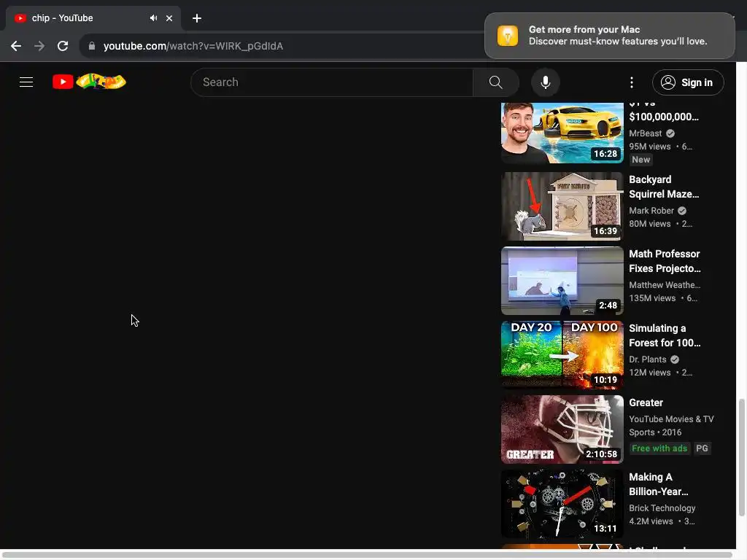Open Backyard Squirrel Maze thumbnail

pos(562,206)
